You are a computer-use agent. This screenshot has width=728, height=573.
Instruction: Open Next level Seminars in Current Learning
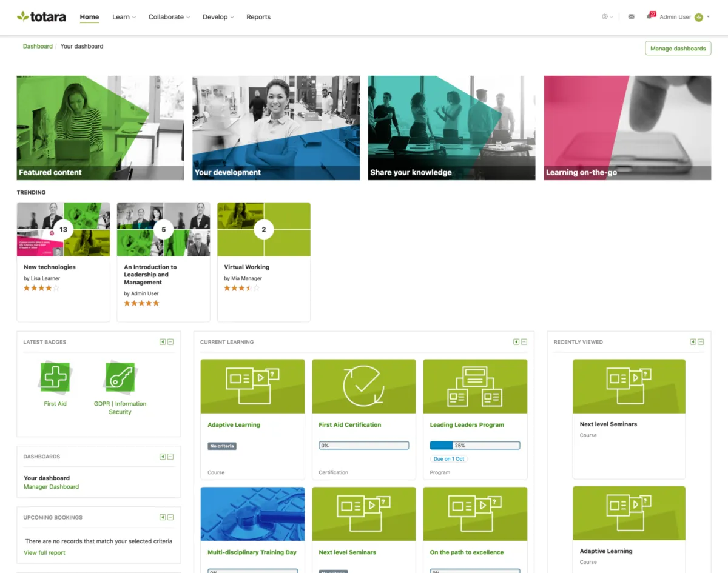point(348,552)
